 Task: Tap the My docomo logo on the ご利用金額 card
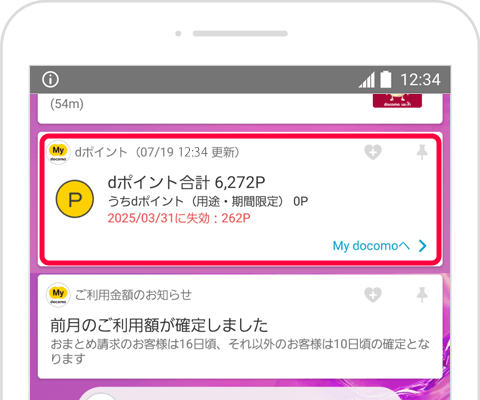(x=58, y=295)
